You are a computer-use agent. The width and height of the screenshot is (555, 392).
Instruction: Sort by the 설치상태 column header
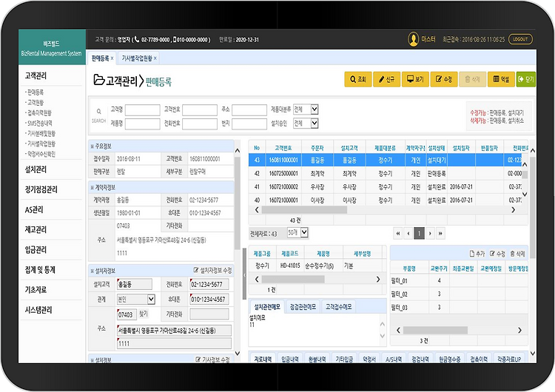tap(437, 148)
